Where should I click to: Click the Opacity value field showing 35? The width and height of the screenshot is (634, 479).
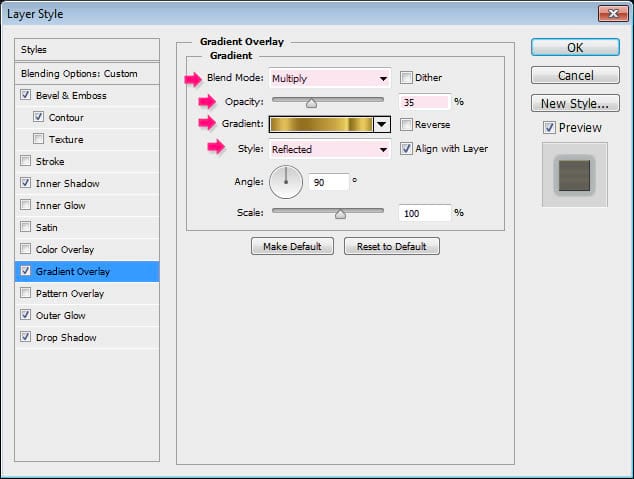[425, 102]
